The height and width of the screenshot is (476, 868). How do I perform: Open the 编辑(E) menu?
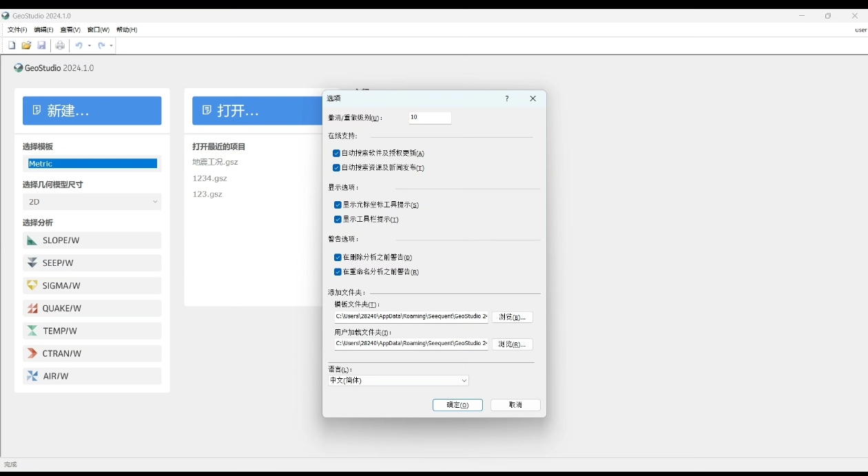pyautogui.click(x=43, y=30)
